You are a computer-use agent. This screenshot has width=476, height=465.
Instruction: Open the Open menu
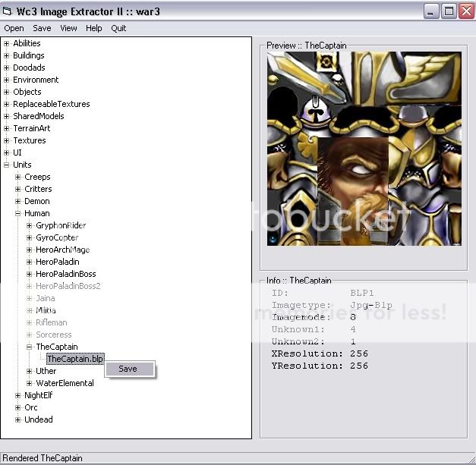14,28
